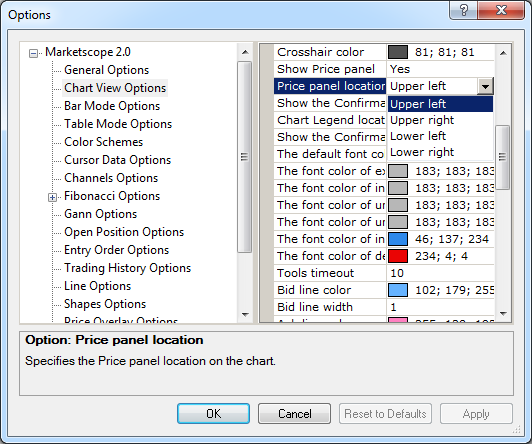
Task: Close the Options dialog
Action: [x=501, y=10]
